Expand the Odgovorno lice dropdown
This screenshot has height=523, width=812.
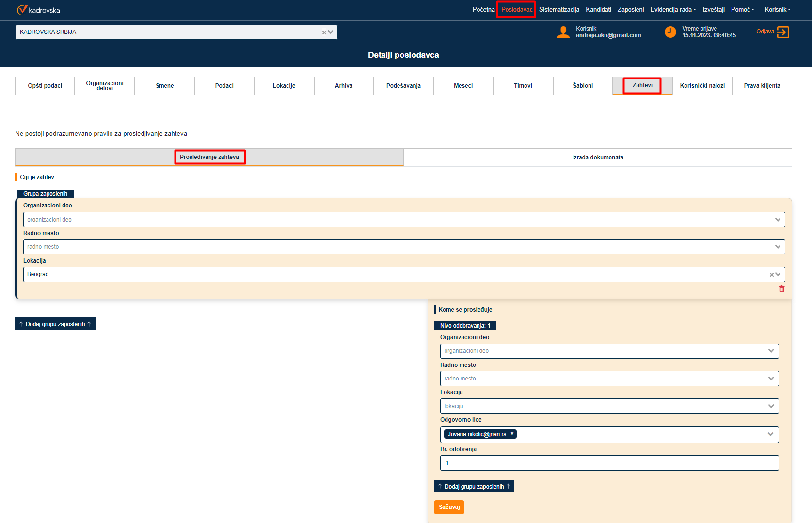(x=770, y=434)
